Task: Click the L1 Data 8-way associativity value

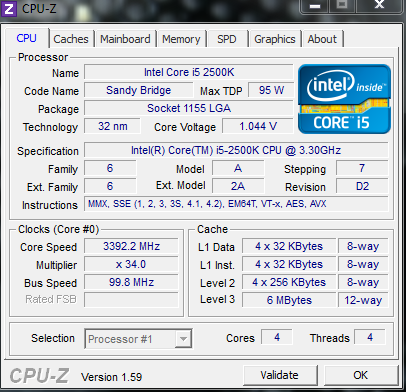Action: pos(363,246)
